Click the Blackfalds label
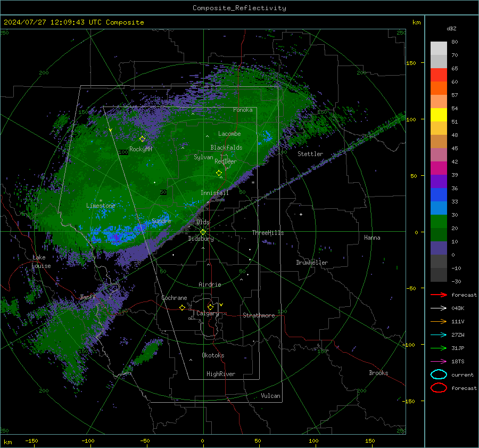 pos(226,148)
